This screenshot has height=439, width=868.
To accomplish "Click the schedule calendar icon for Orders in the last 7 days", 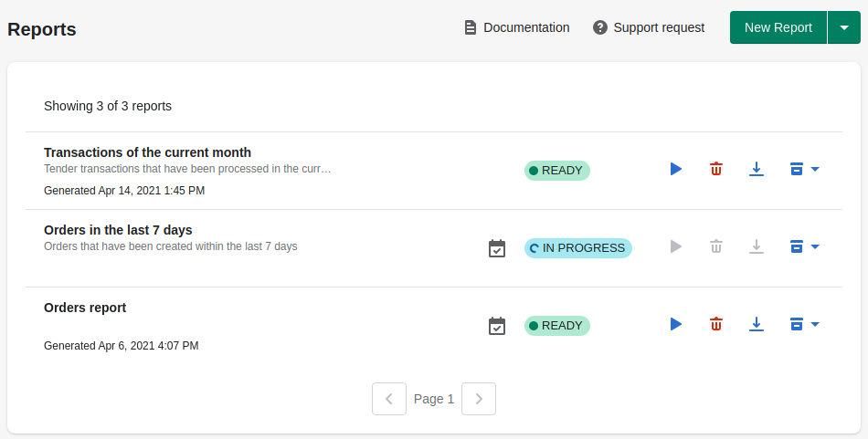I will click(497, 248).
